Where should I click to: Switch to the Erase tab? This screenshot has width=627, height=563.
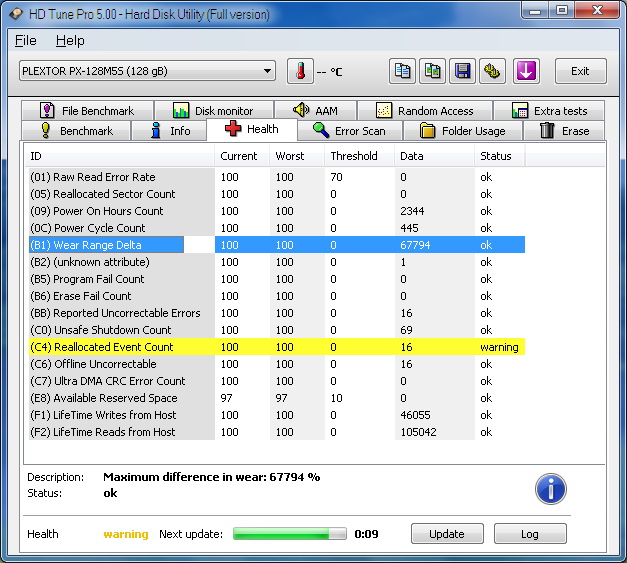[x=564, y=131]
